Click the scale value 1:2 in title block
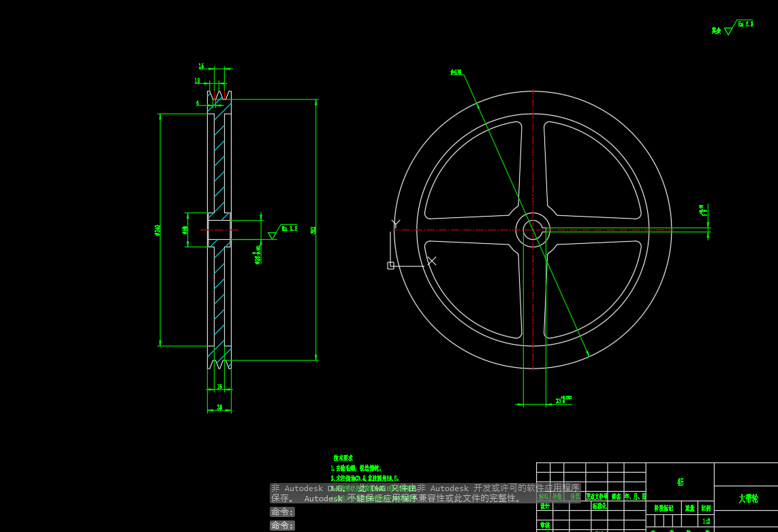The width and height of the screenshot is (778, 532). (706, 521)
